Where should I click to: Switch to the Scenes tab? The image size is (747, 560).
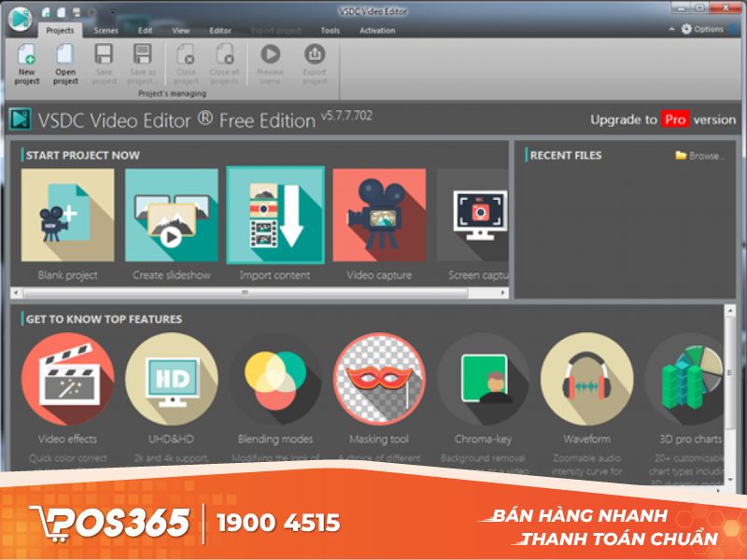click(x=106, y=30)
